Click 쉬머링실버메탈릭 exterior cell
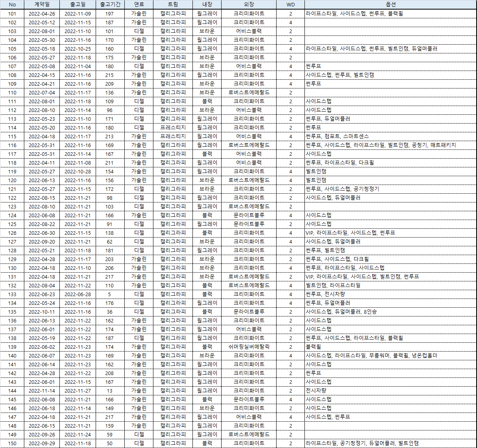This screenshot has height=448, width=477. [x=249, y=347]
